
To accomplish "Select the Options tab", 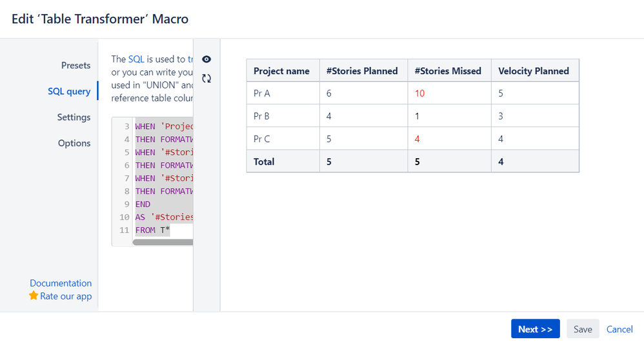I will coord(74,143).
